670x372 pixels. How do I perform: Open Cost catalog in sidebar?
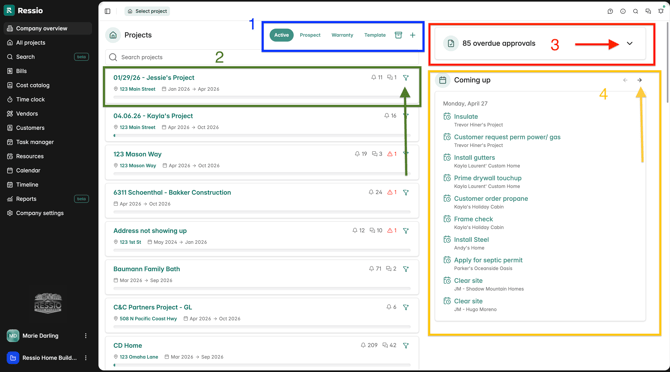point(48,85)
